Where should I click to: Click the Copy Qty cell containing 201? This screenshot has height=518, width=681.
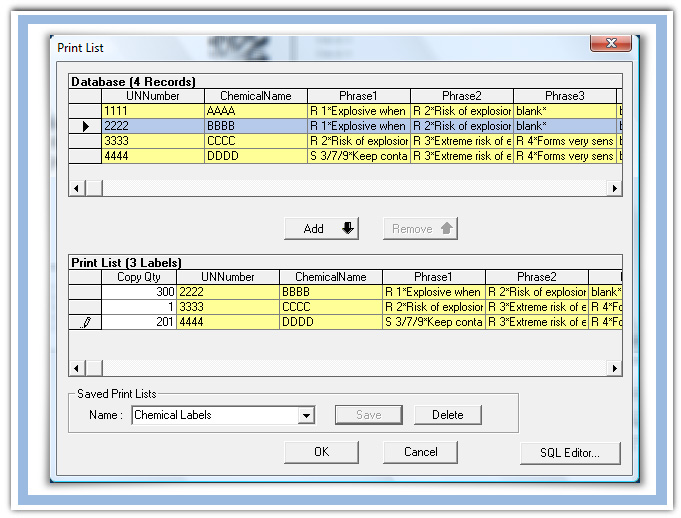139,323
